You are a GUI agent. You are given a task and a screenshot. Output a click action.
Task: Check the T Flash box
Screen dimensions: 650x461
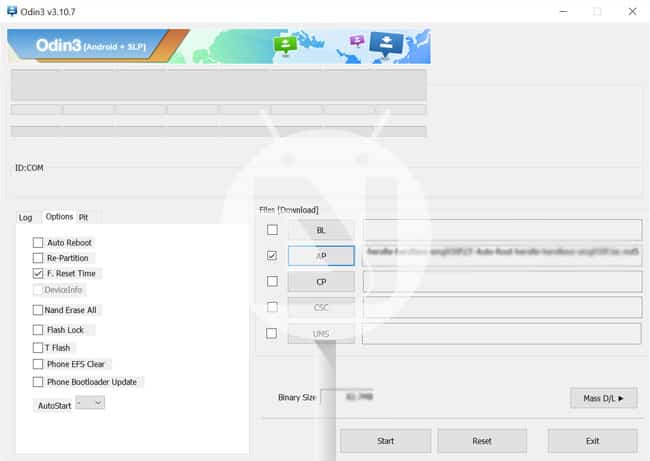coord(38,347)
